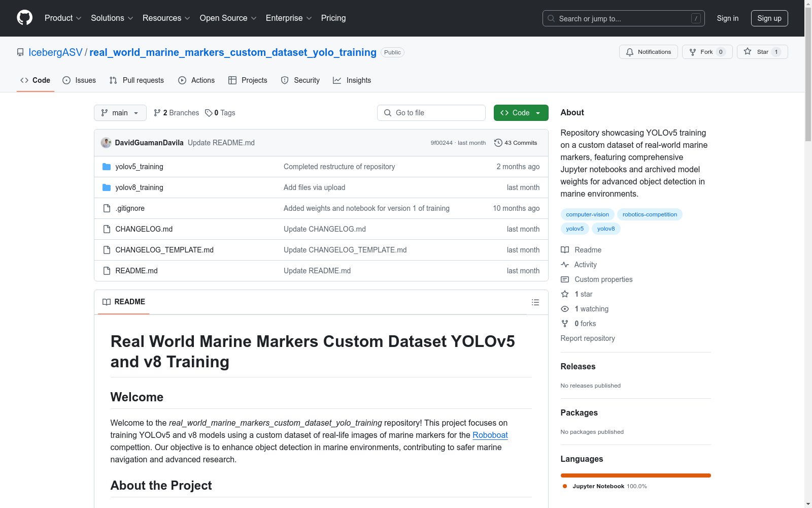This screenshot has height=508, width=812.
Task: Click the yolov8 topic tag
Action: [606, 229]
